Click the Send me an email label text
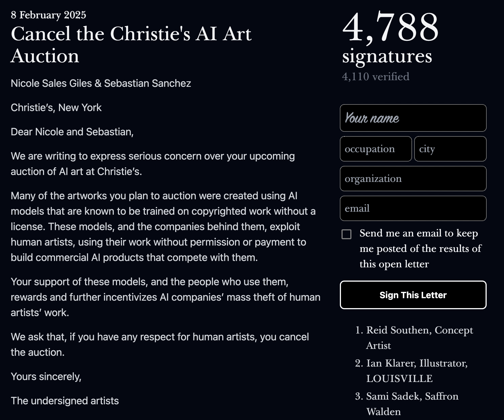 [421, 249]
